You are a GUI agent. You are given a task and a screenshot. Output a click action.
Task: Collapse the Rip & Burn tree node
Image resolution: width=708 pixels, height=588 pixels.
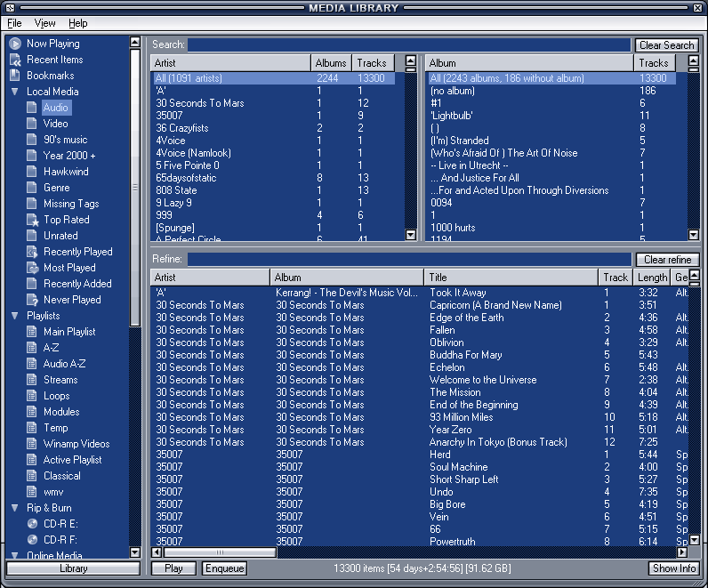[15, 508]
